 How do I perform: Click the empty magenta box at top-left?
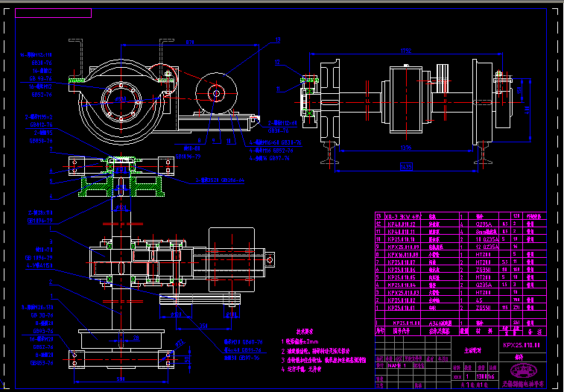point(54,13)
